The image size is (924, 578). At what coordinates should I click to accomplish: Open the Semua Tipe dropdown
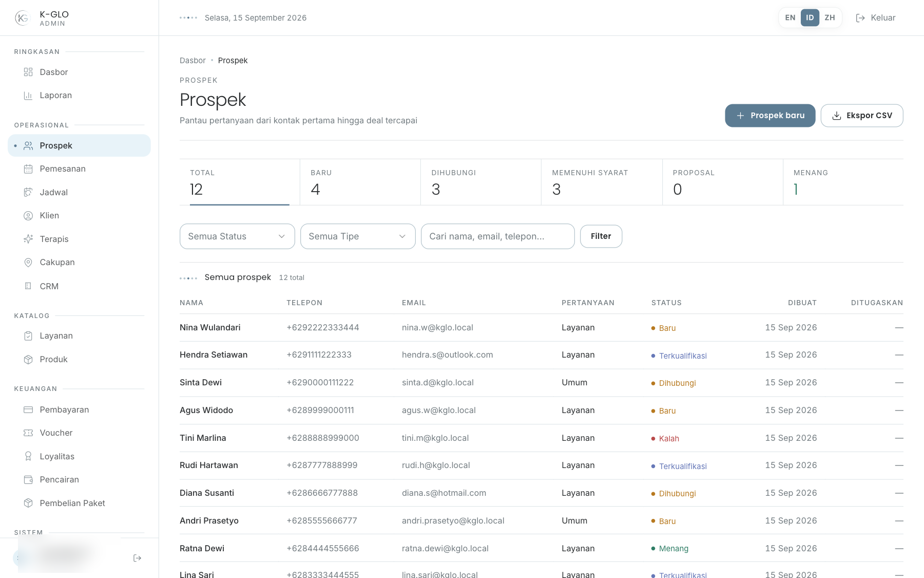coord(358,236)
